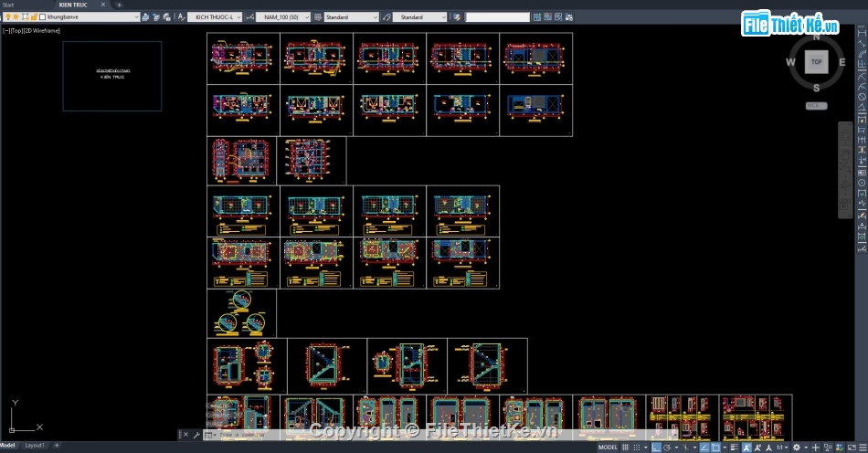Click the Layer Properties Manager icon

pos(147,17)
